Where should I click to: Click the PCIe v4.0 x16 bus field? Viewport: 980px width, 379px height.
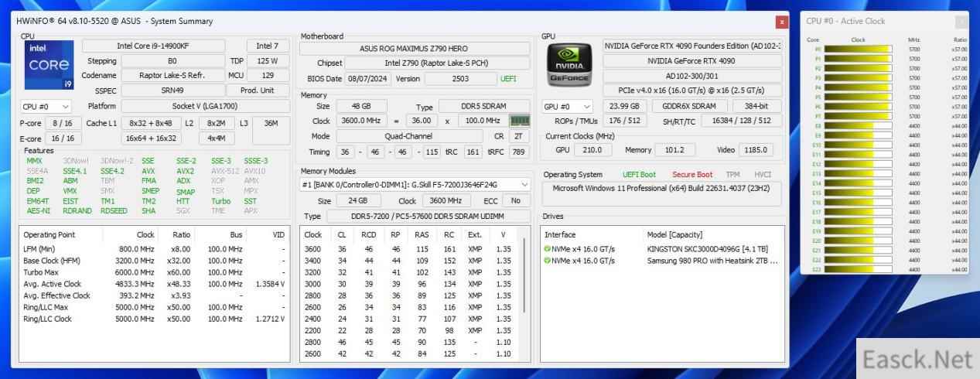point(691,90)
